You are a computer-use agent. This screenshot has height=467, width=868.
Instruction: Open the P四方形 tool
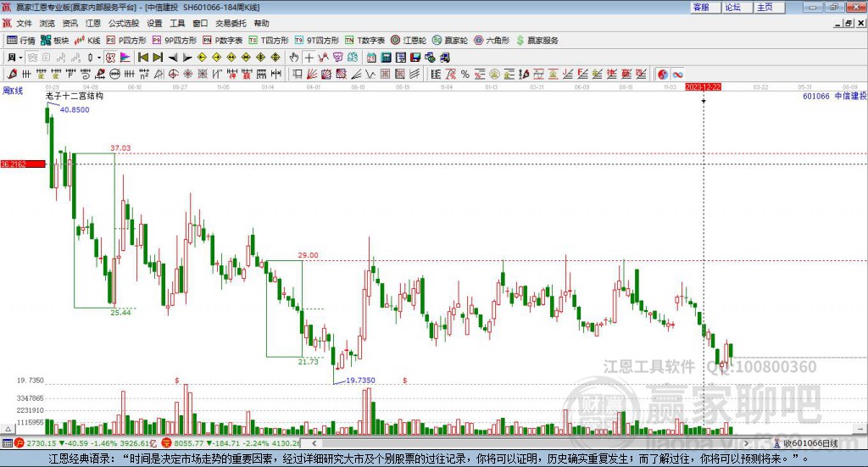pyautogui.click(x=126, y=41)
